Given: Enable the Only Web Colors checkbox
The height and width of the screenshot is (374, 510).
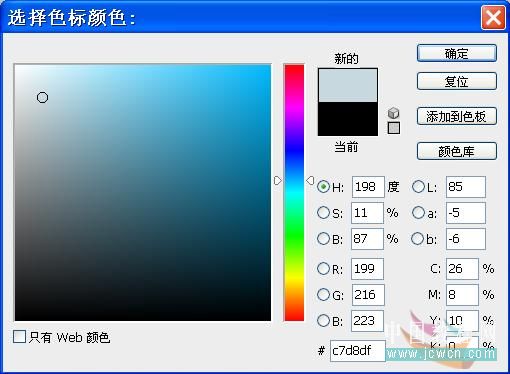Looking at the screenshot, I should click(x=19, y=337).
